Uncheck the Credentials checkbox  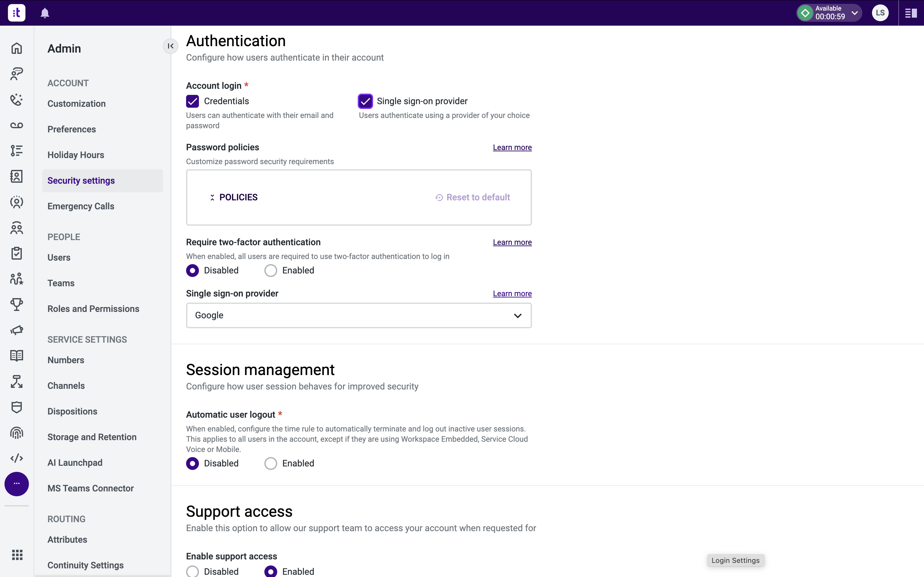tap(193, 101)
